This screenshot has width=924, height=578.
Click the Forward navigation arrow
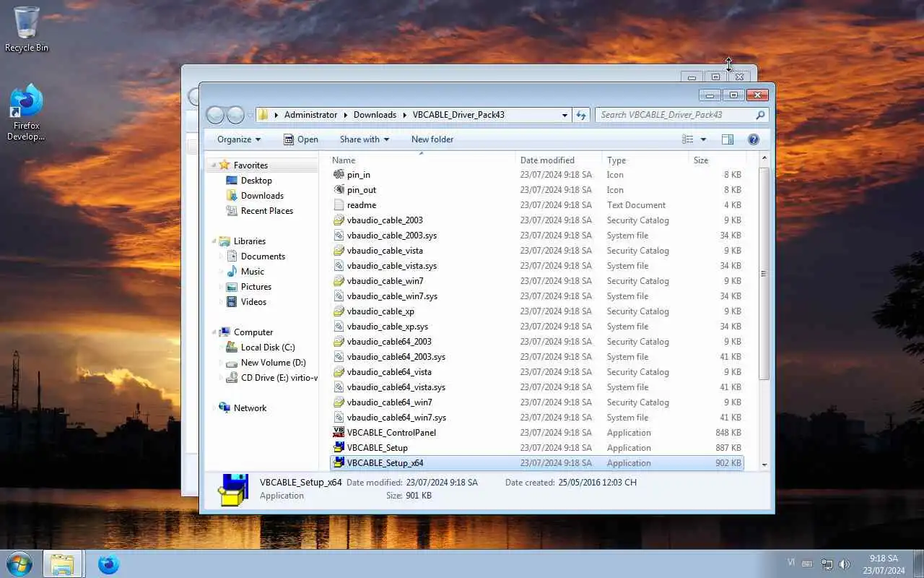click(x=235, y=115)
